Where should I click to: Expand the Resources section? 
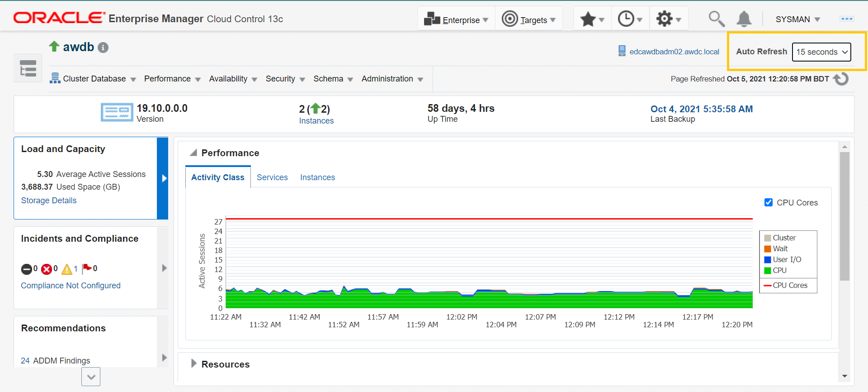pyautogui.click(x=193, y=363)
